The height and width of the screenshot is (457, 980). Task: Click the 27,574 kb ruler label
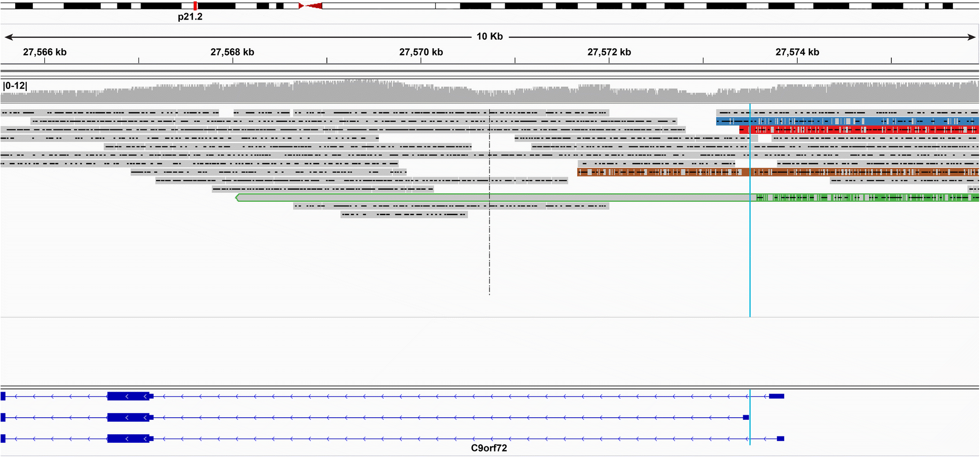pyautogui.click(x=797, y=52)
